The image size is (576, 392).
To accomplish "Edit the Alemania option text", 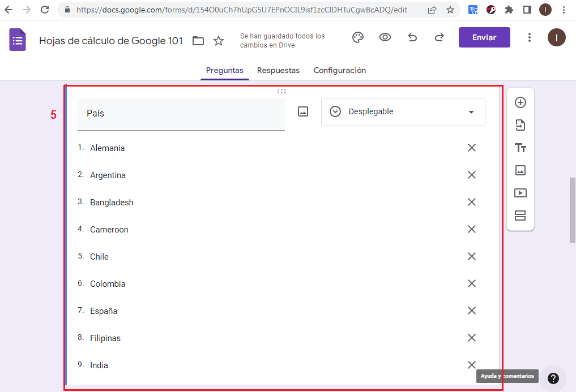I will point(107,148).
